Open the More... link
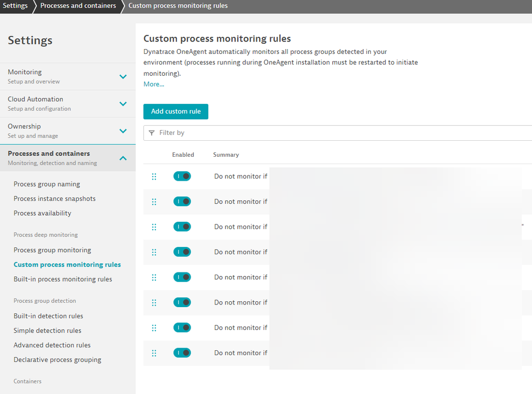This screenshot has width=532, height=394. (x=154, y=84)
